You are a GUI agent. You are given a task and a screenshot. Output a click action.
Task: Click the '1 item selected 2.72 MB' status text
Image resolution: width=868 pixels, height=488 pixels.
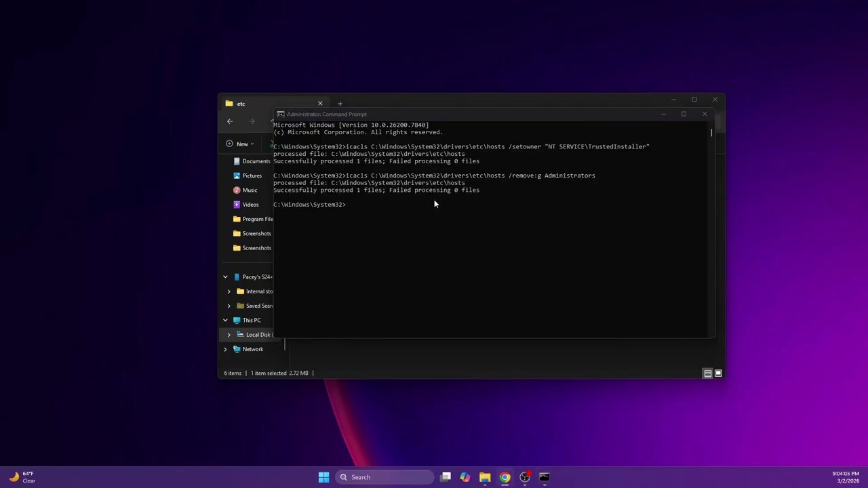(x=279, y=373)
